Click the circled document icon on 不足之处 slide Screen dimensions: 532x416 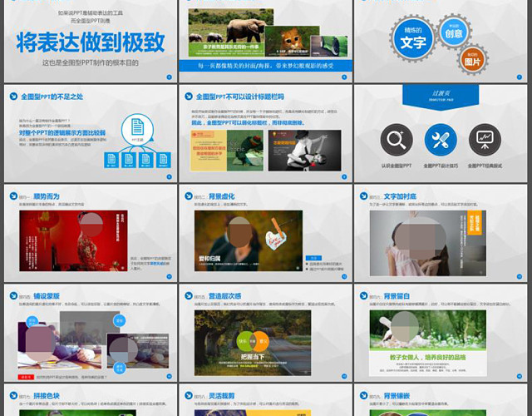(x=137, y=129)
